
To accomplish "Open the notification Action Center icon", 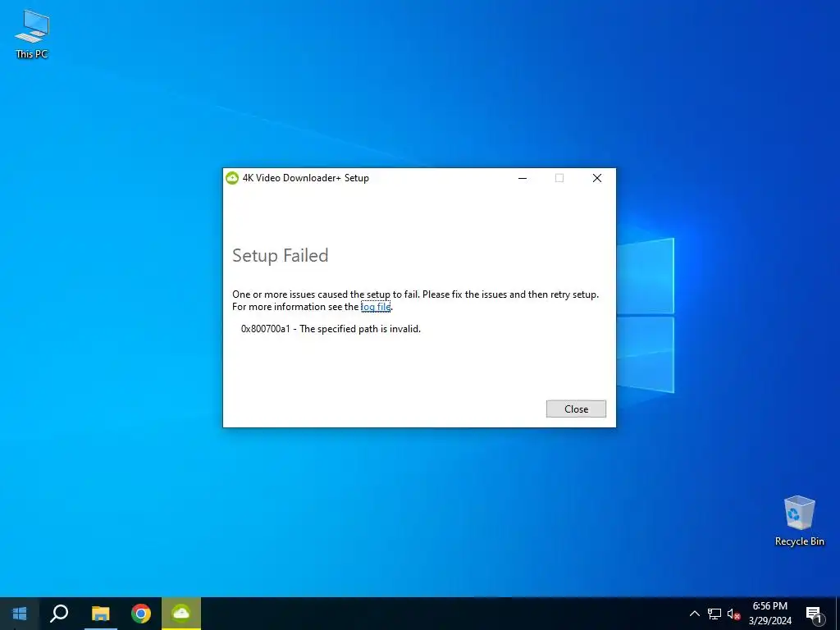I will [x=814, y=614].
